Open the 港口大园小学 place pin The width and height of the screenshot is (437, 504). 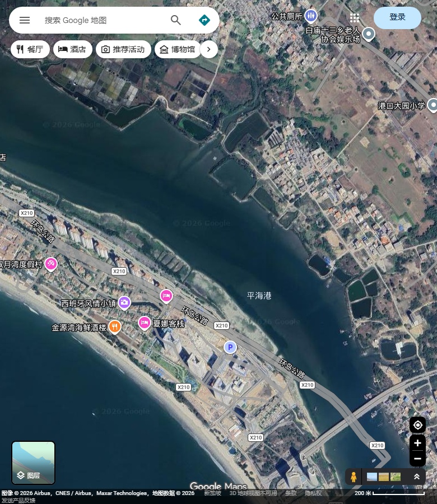pyautogui.click(x=433, y=105)
